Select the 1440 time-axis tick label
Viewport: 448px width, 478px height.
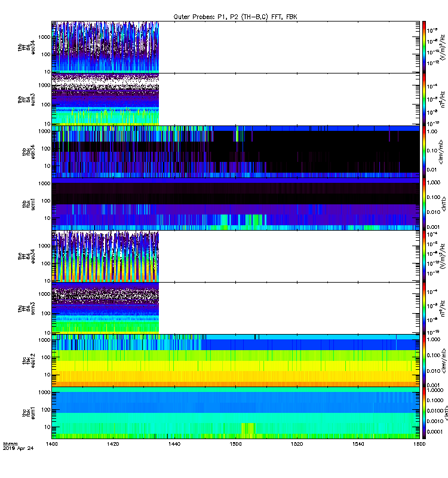174,444
